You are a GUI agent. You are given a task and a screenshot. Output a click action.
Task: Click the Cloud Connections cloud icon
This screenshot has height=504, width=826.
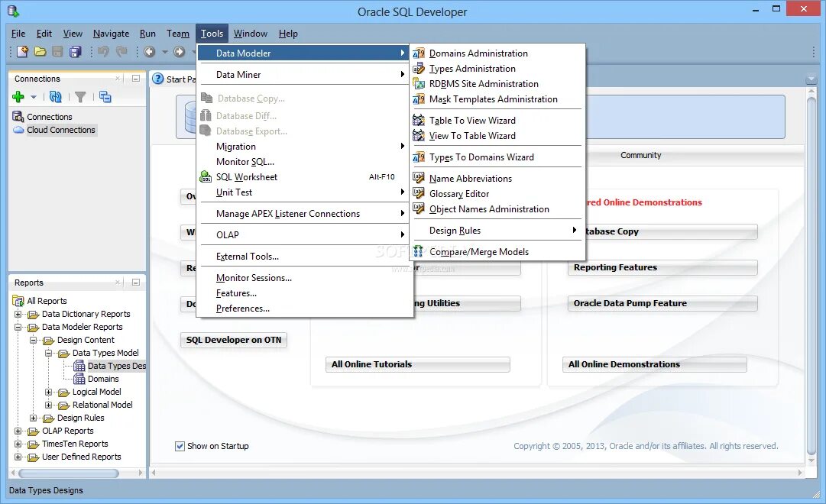pos(18,130)
